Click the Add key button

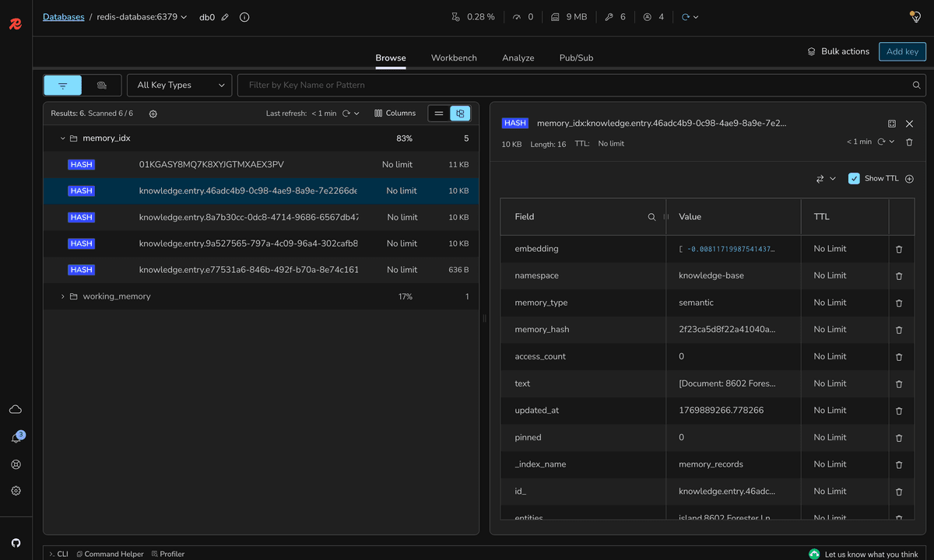902,51
